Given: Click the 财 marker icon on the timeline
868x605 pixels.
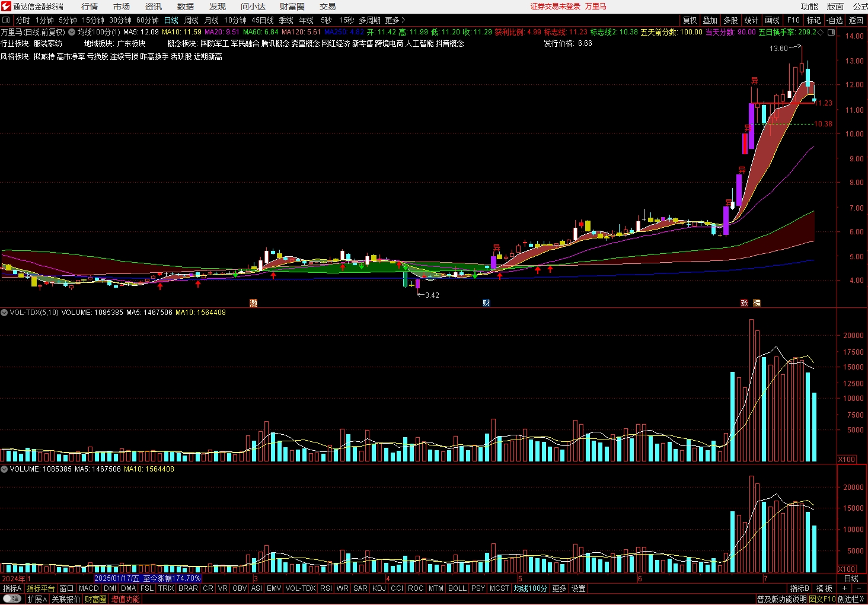Looking at the screenshot, I should 486,303.
